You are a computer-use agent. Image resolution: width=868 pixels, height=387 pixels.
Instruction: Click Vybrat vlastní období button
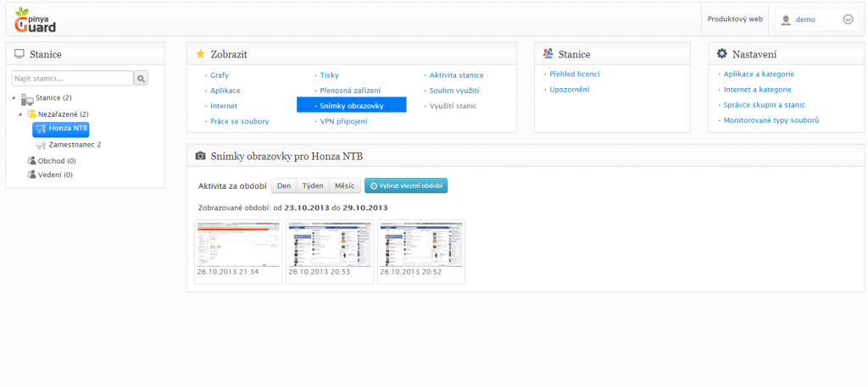(x=406, y=185)
